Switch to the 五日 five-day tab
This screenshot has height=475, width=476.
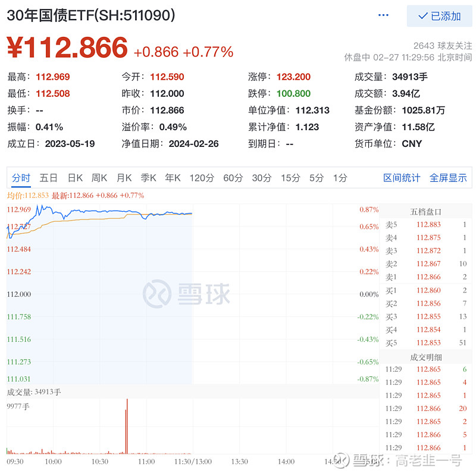tap(49, 178)
